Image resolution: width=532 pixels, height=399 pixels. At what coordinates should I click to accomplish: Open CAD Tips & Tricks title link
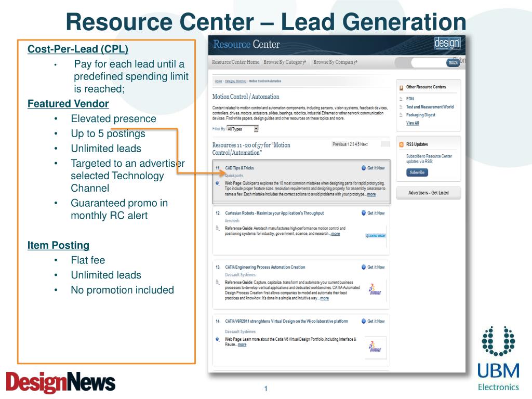click(x=239, y=168)
